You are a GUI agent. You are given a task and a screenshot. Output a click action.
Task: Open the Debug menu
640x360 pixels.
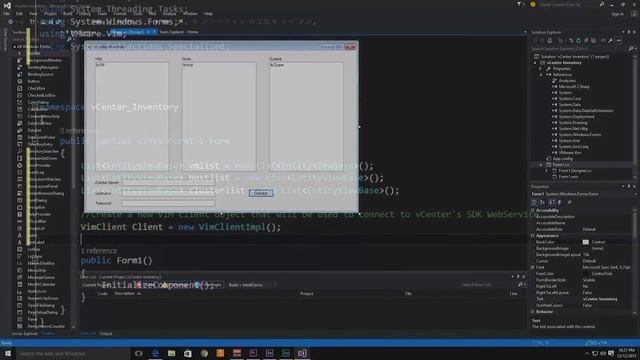(x=84, y=13)
